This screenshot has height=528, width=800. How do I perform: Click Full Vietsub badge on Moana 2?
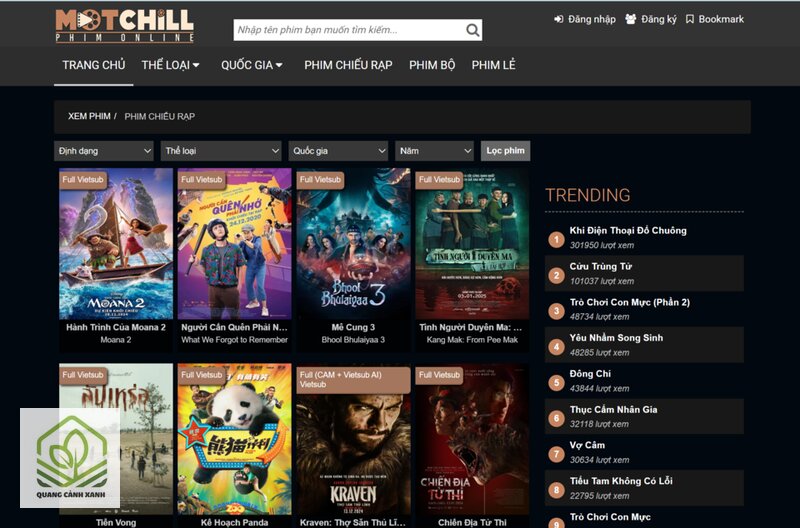[83, 180]
